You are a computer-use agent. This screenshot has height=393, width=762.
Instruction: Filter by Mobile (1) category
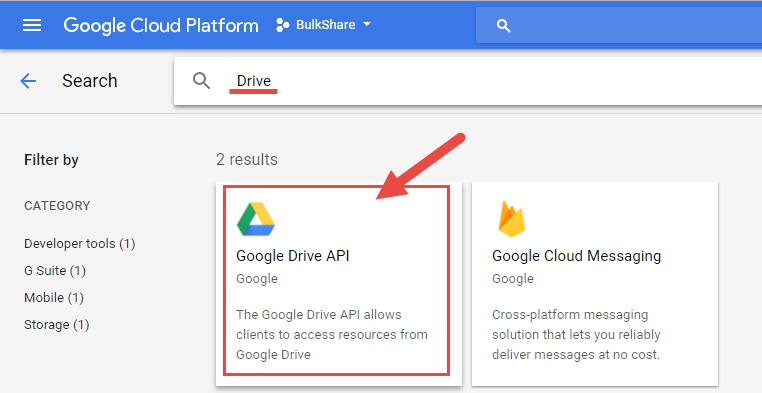click(54, 297)
